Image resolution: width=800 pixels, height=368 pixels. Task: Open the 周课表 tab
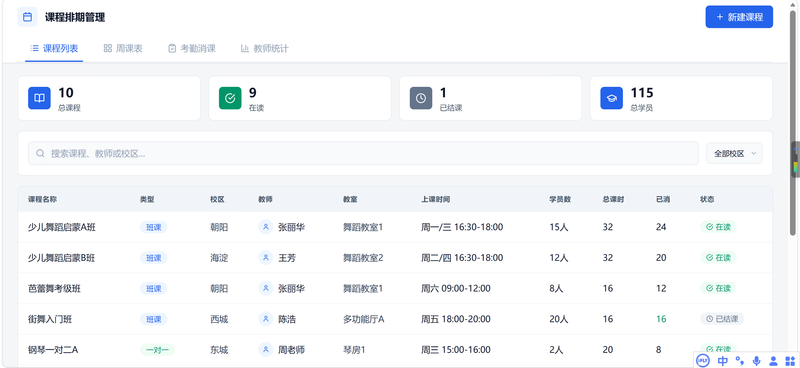(123, 48)
